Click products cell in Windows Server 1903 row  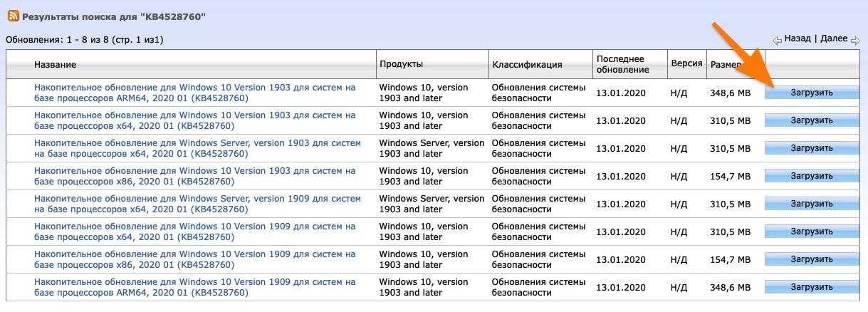click(x=432, y=148)
